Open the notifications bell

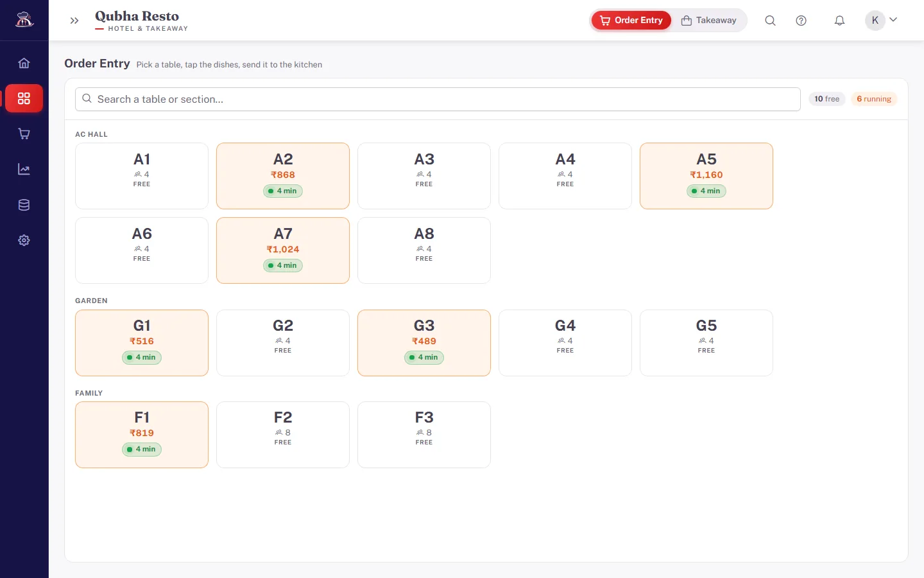[839, 21]
